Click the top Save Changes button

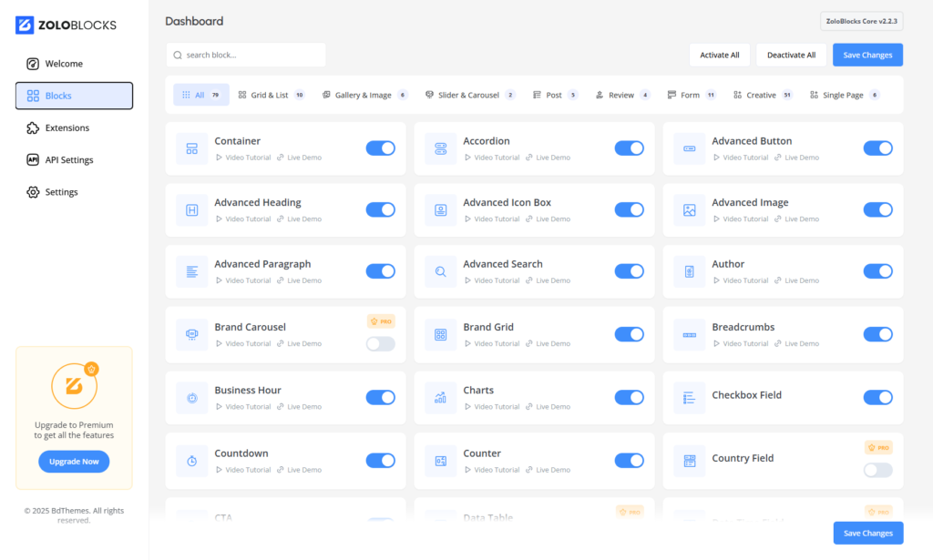[867, 55]
